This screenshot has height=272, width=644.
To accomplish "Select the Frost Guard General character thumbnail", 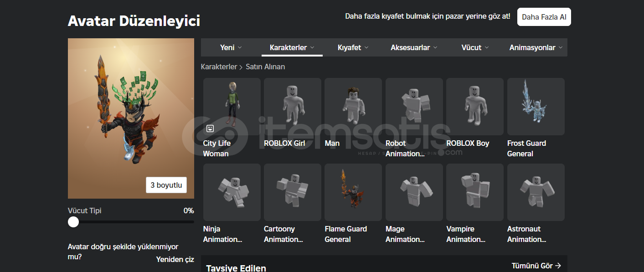I will pos(536,107).
